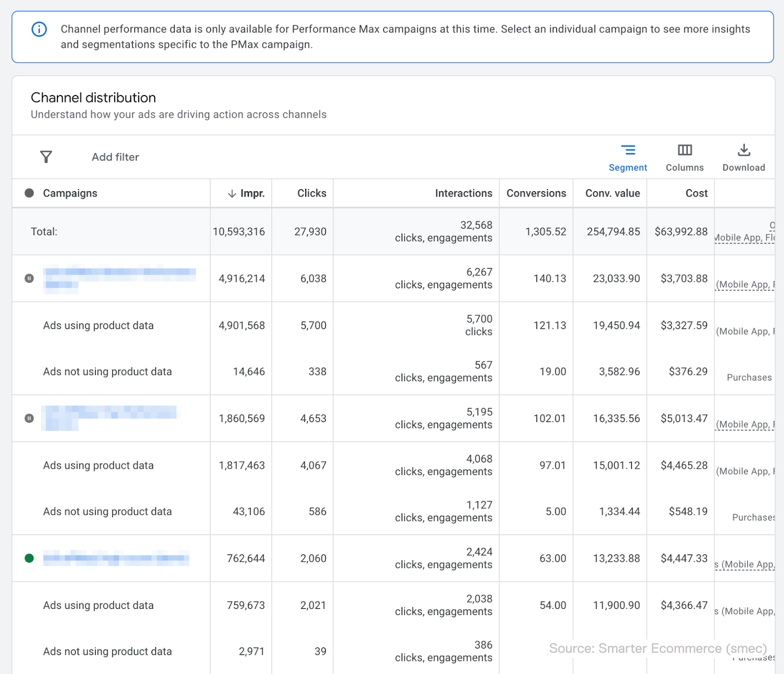Click the info icon in the notice banner
The height and width of the screenshot is (674, 784).
(39, 29)
